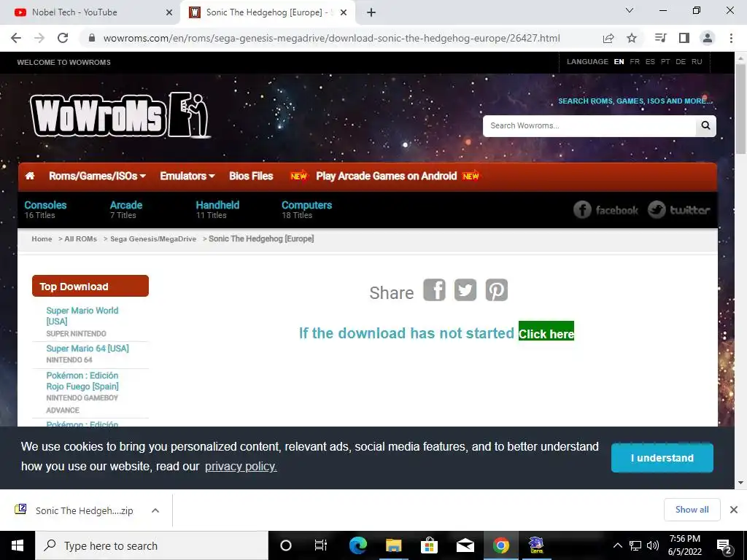This screenshot has width=747, height=560.
Task: Open Super Mario 64 [USA] link
Action: click(88, 349)
